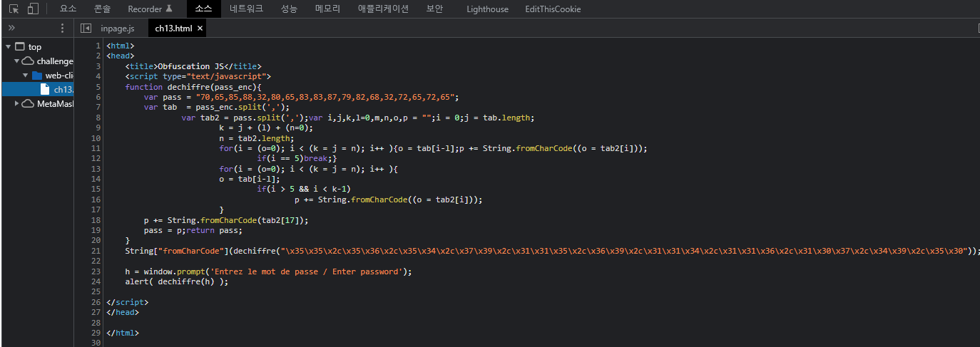Select the ch13 file in navigator tree
The height and width of the screenshot is (347, 980).
57,89
